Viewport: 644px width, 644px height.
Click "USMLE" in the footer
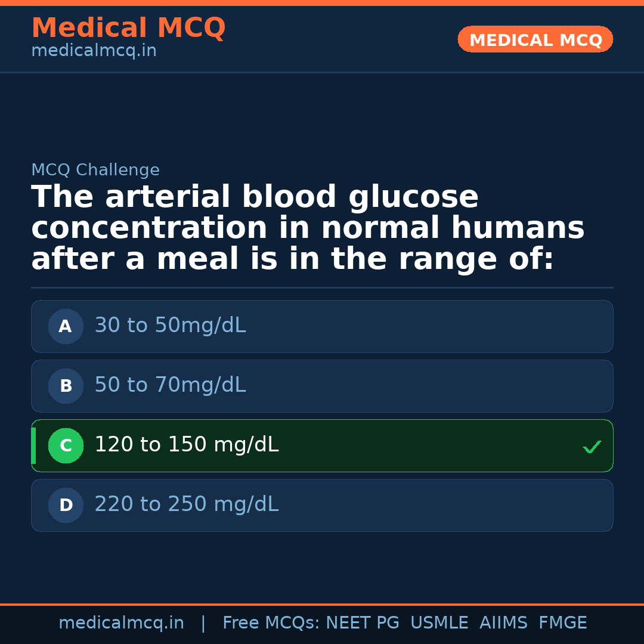(439, 623)
